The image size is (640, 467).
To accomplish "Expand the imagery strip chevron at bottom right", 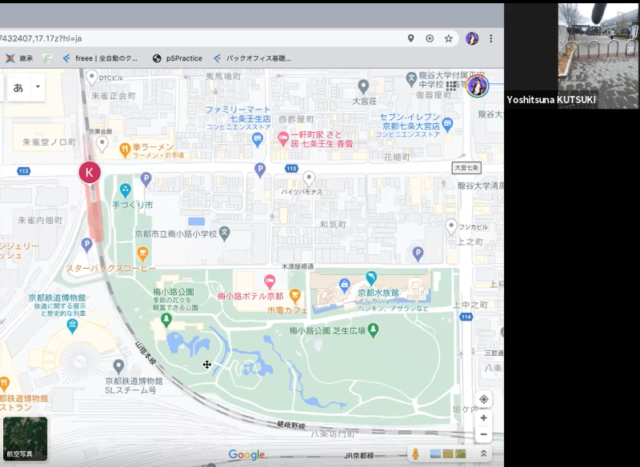I will point(484,454).
